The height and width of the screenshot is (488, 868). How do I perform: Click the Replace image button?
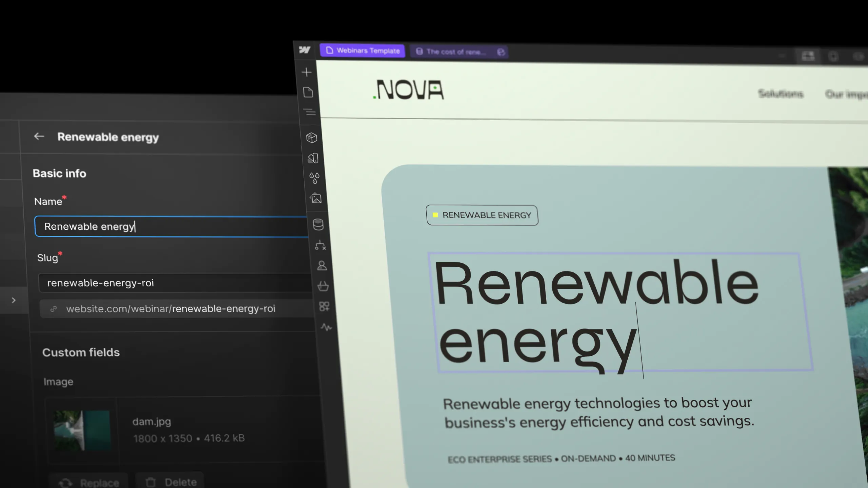[89, 482]
